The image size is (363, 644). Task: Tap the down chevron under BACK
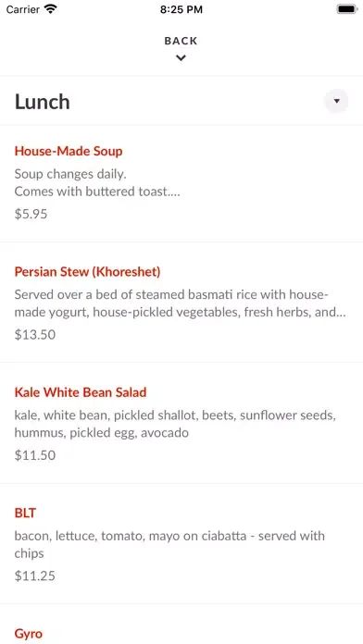[x=181, y=58]
